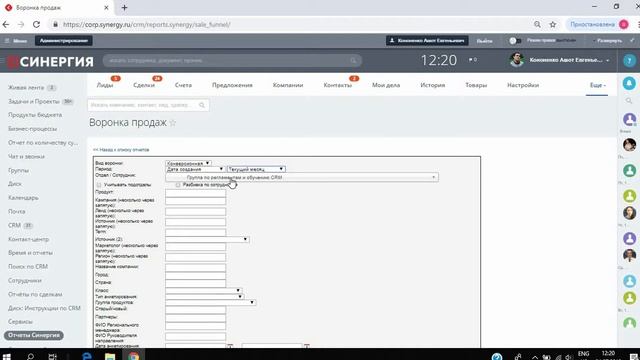Click Выйти in the admin bar

[484, 41]
